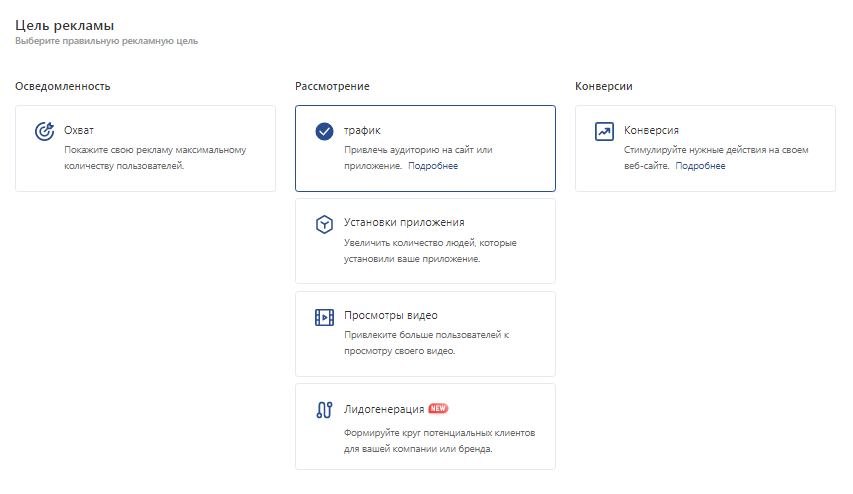Select the Конверсия objective title
The height and width of the screenshot is (494, 853).
[x=651, y=130]
